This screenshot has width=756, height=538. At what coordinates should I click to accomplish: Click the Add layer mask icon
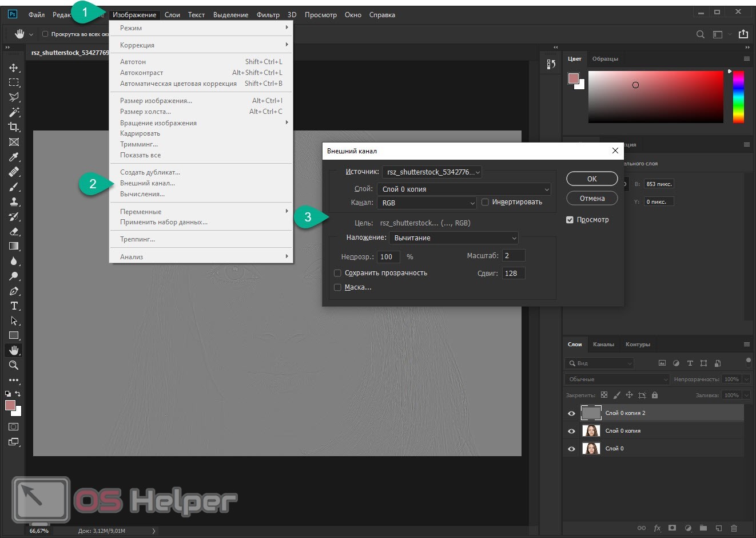tap(673, 528)
